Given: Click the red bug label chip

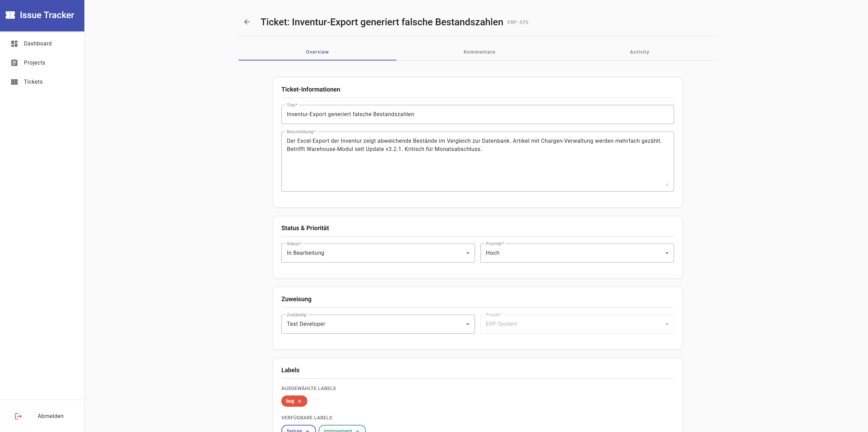Looking at the screenshot, I should (294, 401).
